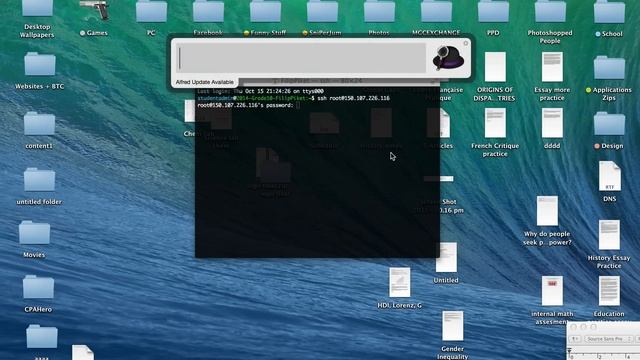Click the Last login line in Terminal
This screenshot has width=640, height=360.
point(260,91)
